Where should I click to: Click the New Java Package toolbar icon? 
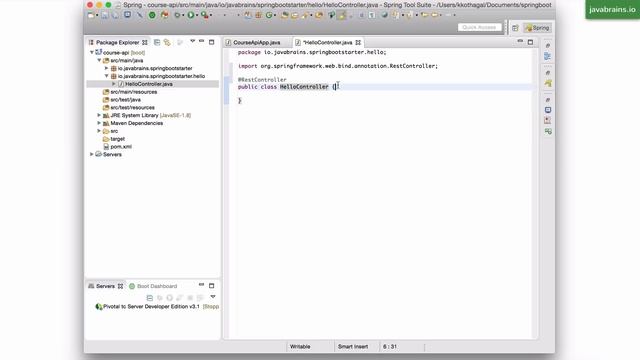(258, 15)
